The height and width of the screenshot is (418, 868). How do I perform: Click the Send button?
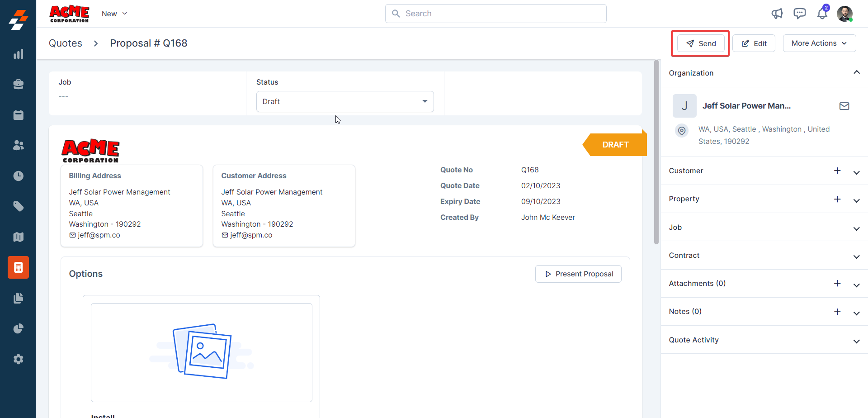tap(701, 43)
